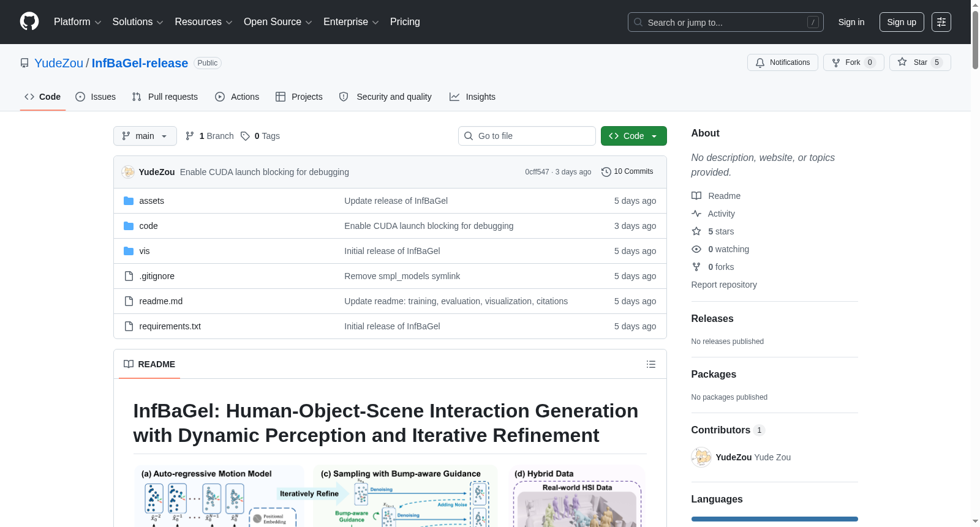Open the YudeZou owner link in title
The height and width of the screenshot is (527, 980).
coord(59,63)
